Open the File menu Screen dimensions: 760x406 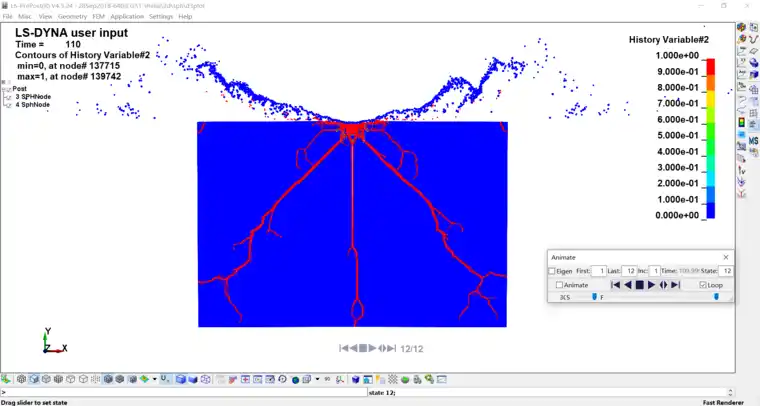coord(7,16)
